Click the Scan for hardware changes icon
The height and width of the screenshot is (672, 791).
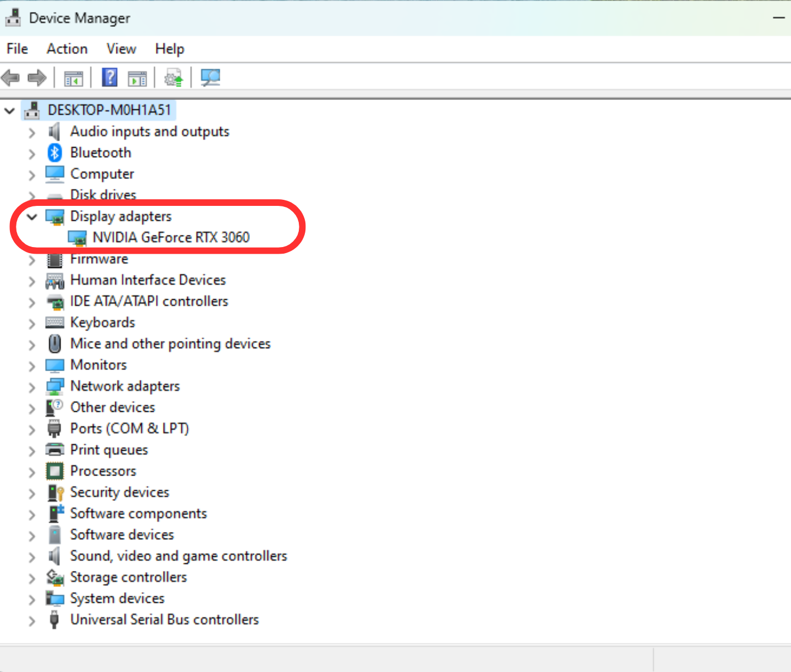[x=210, y=77]
